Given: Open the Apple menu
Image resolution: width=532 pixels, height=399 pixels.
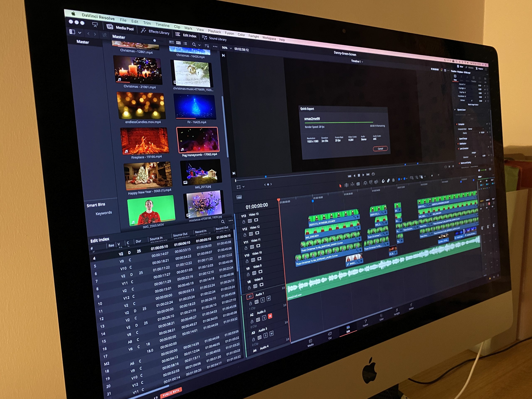Looking at the screenshot, I should 74,14.
